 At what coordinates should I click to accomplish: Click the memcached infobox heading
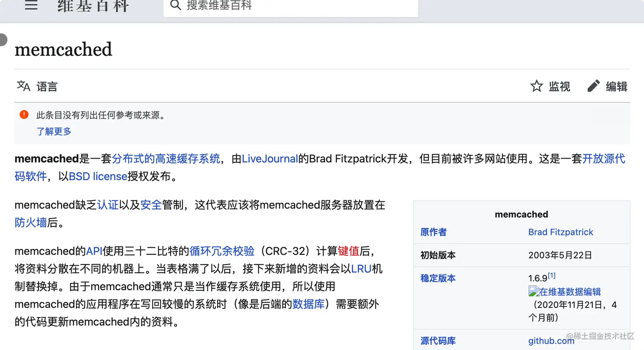pos(521,214)
